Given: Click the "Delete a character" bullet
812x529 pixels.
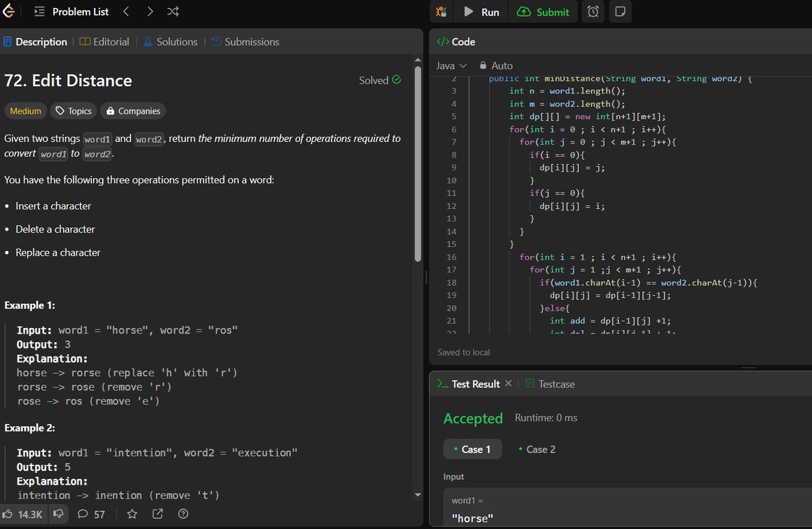Looking at the screenshot, I should [55, 229].
